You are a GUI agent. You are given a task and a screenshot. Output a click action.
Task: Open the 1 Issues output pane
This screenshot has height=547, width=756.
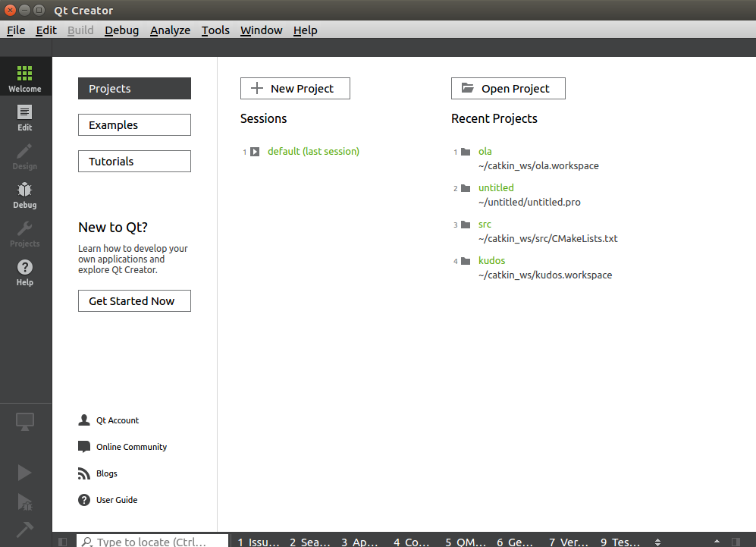(x=259, y=542)
